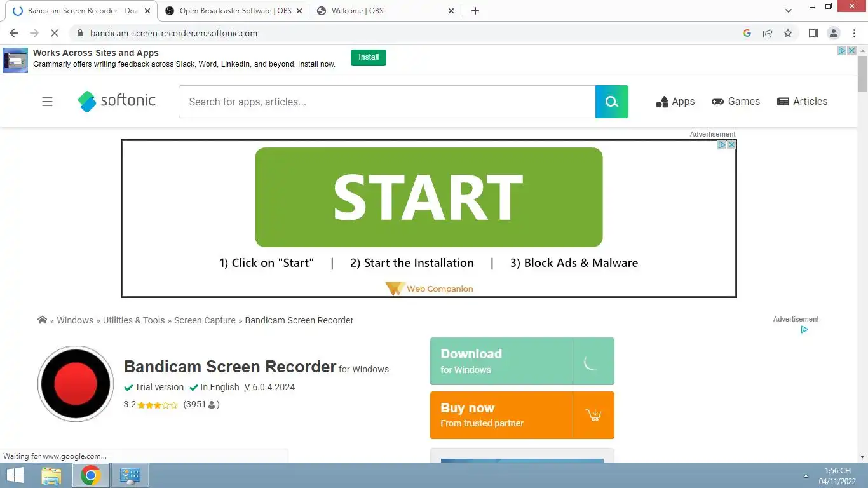Share this page via address bar icon
868x488 pixels.
768,33
